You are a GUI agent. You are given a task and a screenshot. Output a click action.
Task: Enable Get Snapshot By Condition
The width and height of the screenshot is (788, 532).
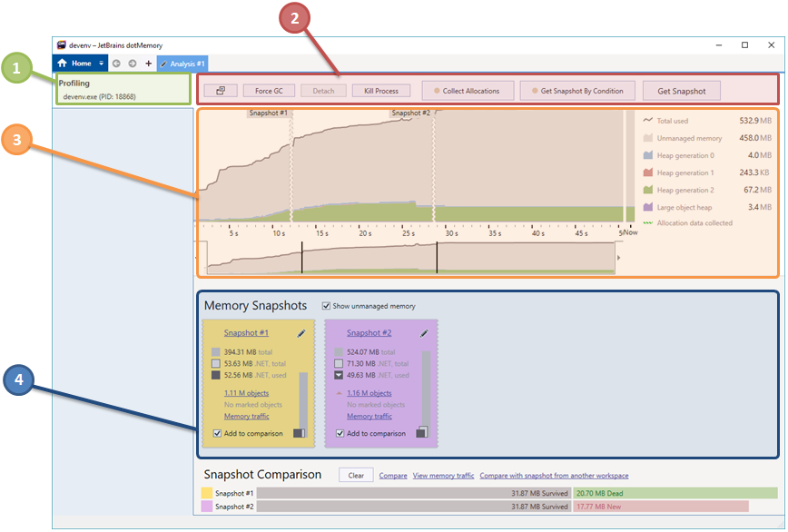coord(577,91)
